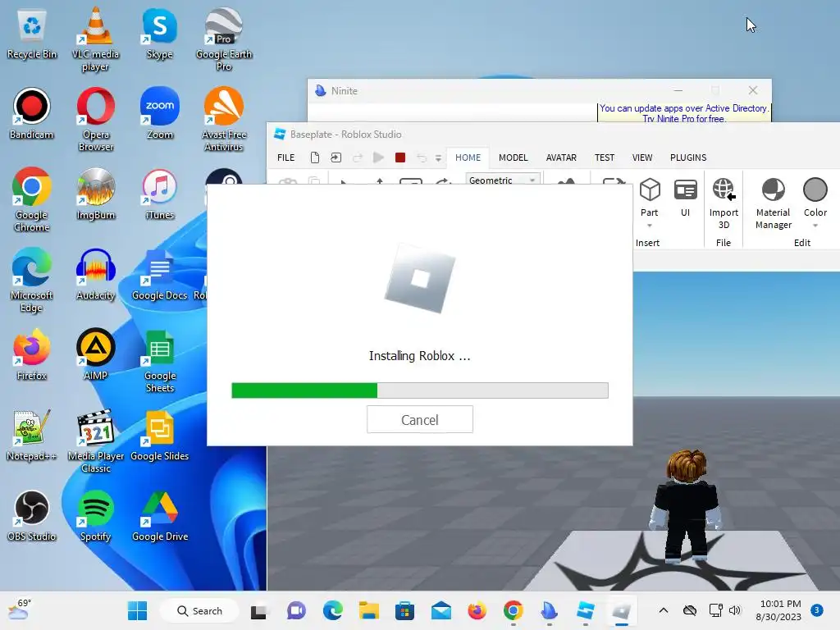The width and height of the screenshot is (840, 630).
Task: Stop the playtest with the red square
Action: click(x=399, y=157)
